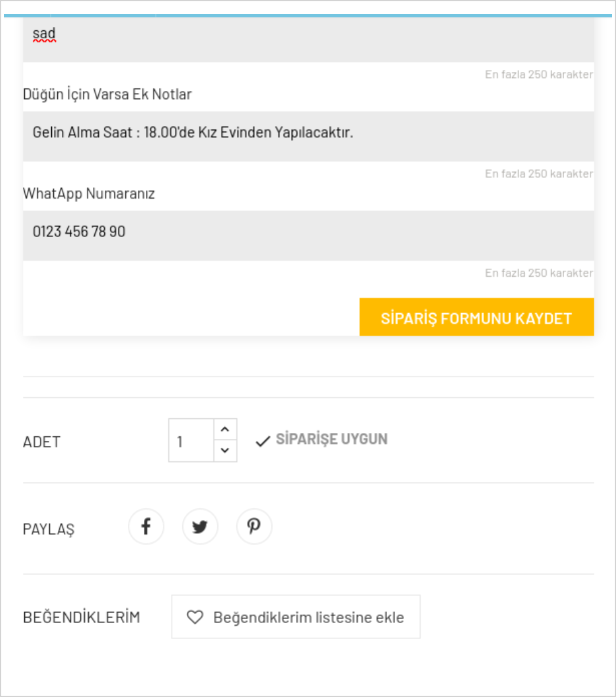The height and width of the screenshot is (697, 616).
Task: Click the Paylaş label
Action: point(48,529)
